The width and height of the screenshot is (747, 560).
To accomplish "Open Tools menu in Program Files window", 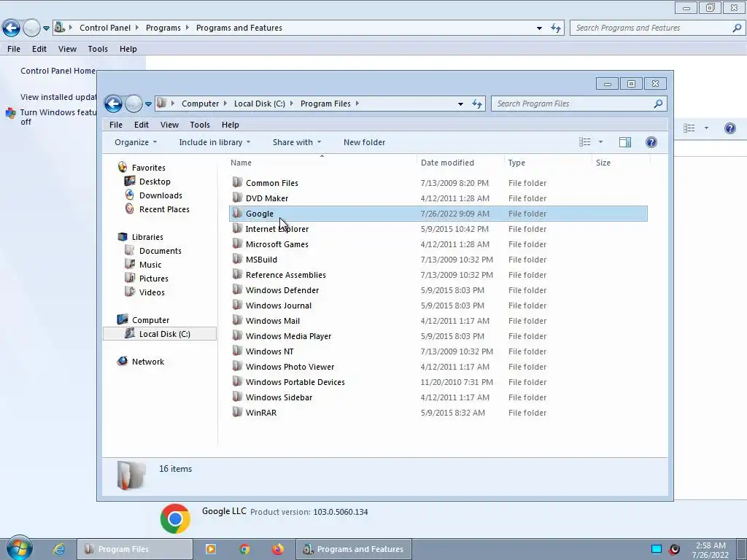I will point(200,125).
